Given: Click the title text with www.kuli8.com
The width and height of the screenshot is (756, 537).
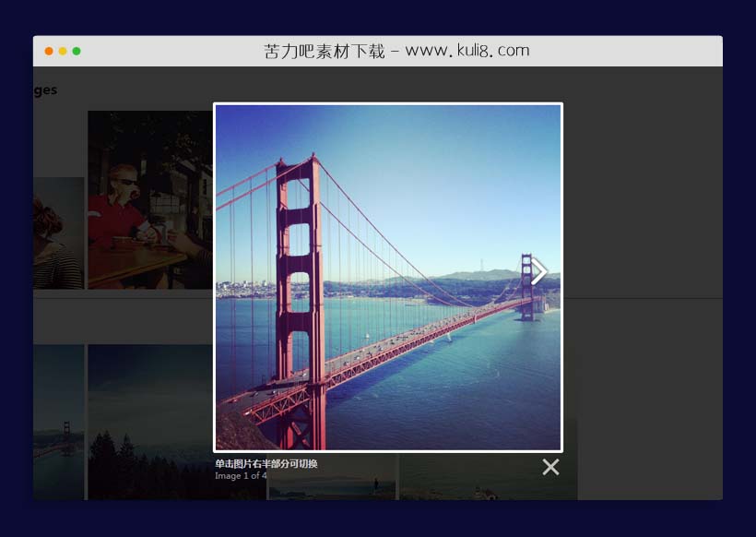Looking at the screenshot, I should pyautogui.click(x=396, y=51).
